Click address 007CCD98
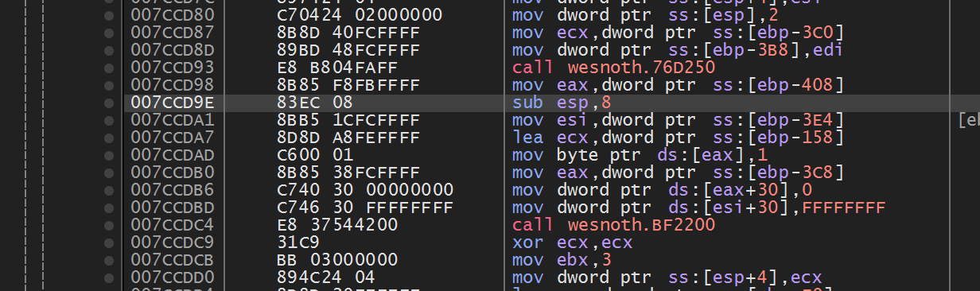 tap(173, 85)
